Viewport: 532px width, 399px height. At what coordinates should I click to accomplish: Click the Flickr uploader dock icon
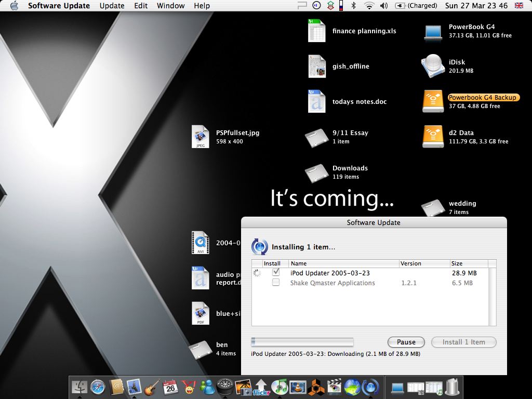[x=261, y=387]
